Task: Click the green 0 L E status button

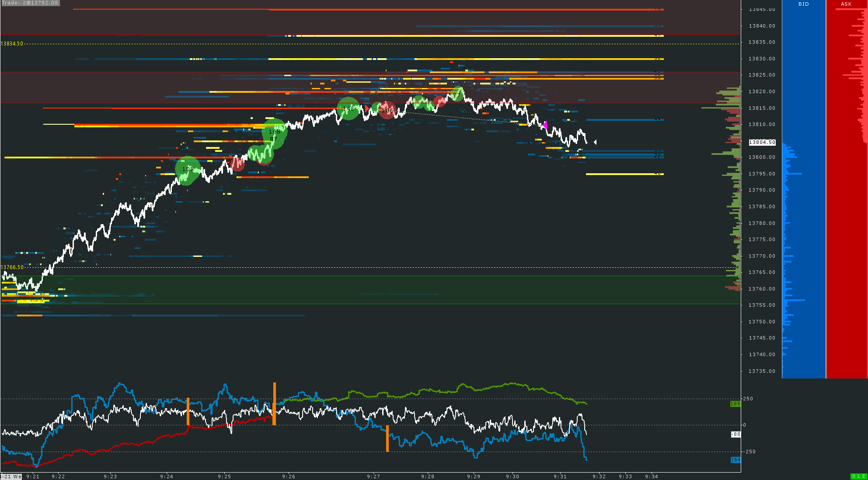Action: point(858,476)
